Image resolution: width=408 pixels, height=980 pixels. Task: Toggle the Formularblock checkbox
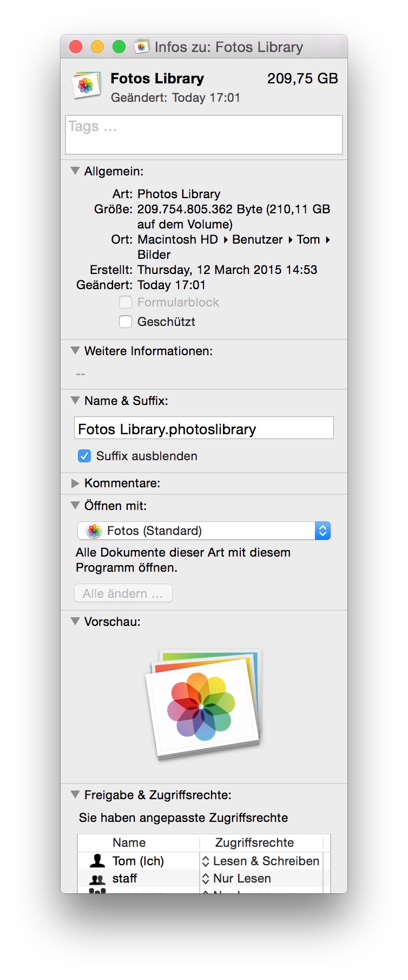tap(126, 302)
